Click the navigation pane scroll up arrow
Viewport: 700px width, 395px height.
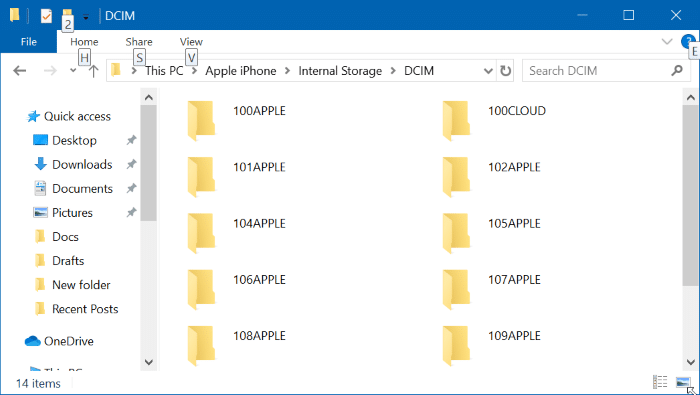[x=149, y=97]
